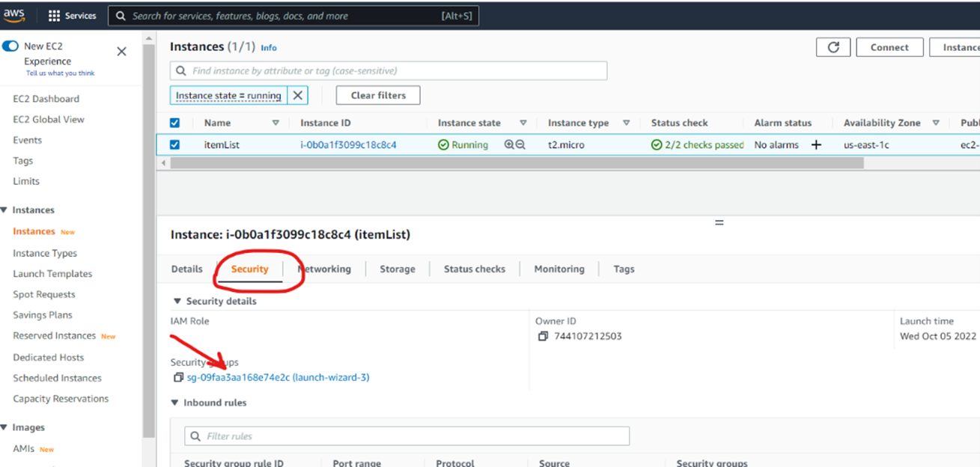
Task: Open security group launch-wizard-3 link
Action: coord(278,378)
